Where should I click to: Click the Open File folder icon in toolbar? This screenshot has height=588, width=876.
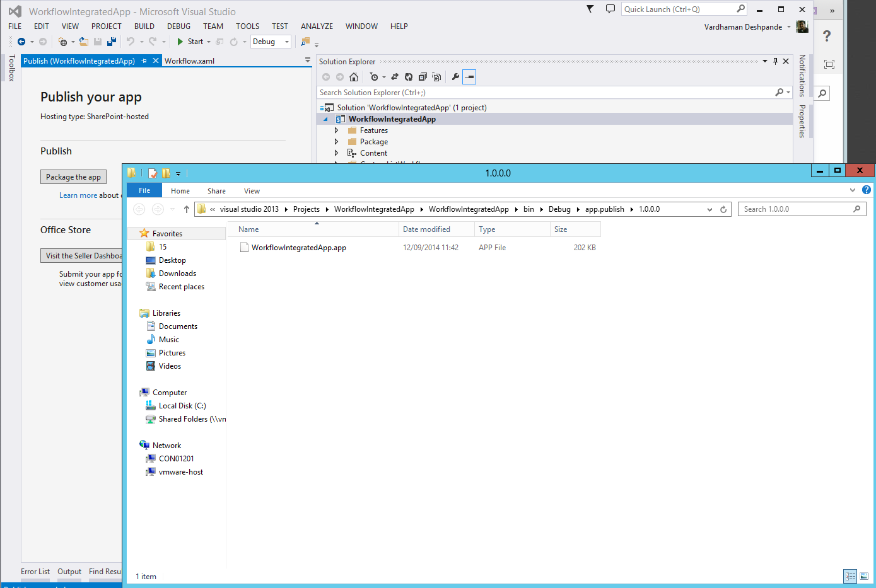(x=84, y=42)
